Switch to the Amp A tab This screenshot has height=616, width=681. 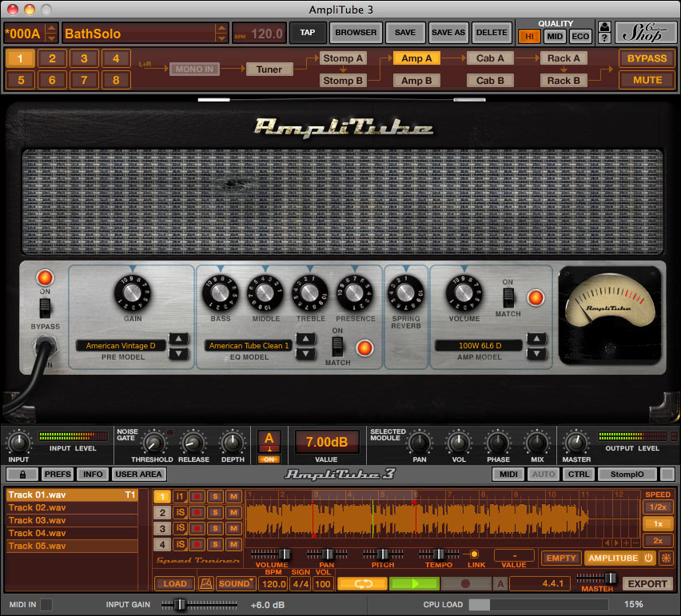click(416, 58)
